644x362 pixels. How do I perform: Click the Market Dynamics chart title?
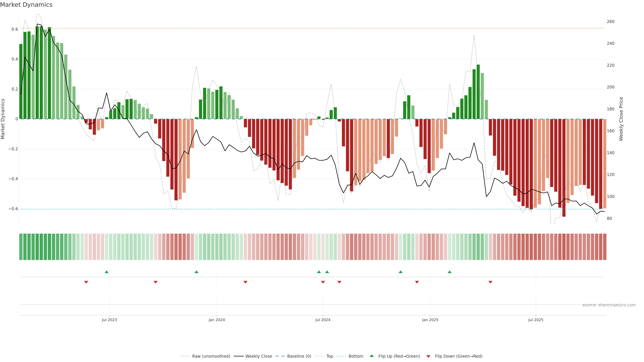26,5
